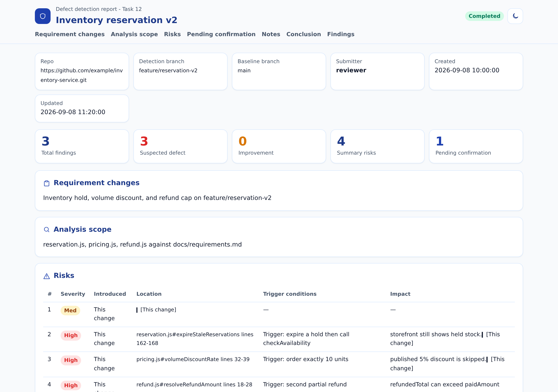Viewport: 558px width, 392px height.
Task: Jump to Risks nav tab
Action: point(172,34)
